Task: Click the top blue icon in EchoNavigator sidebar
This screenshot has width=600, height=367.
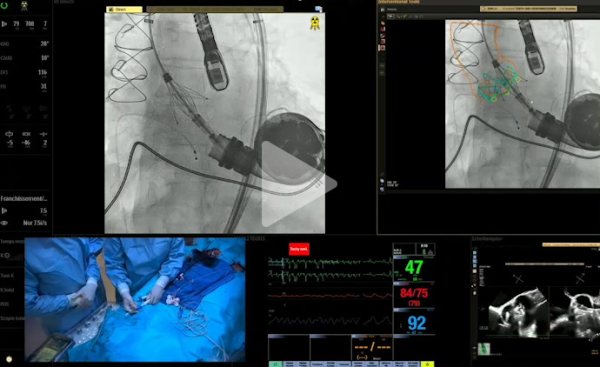Action: point(475,254)
